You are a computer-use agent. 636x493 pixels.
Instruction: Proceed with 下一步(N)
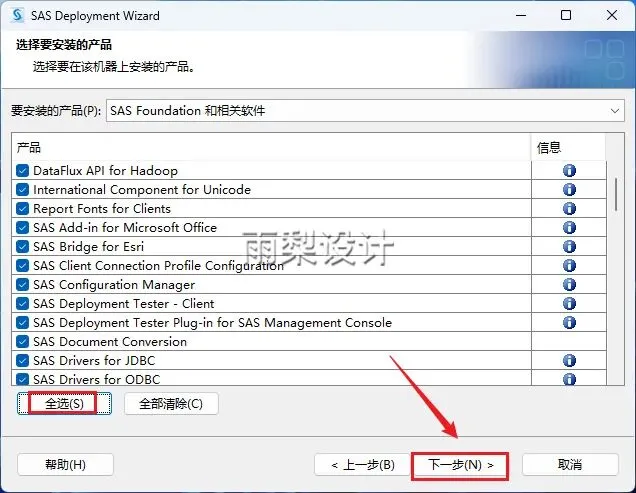[x=460, y=464]
